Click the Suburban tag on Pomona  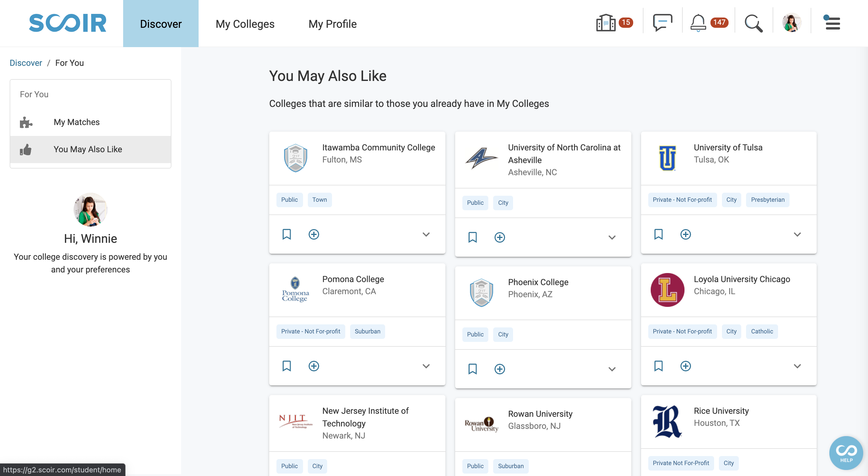(x=367, y=331)
